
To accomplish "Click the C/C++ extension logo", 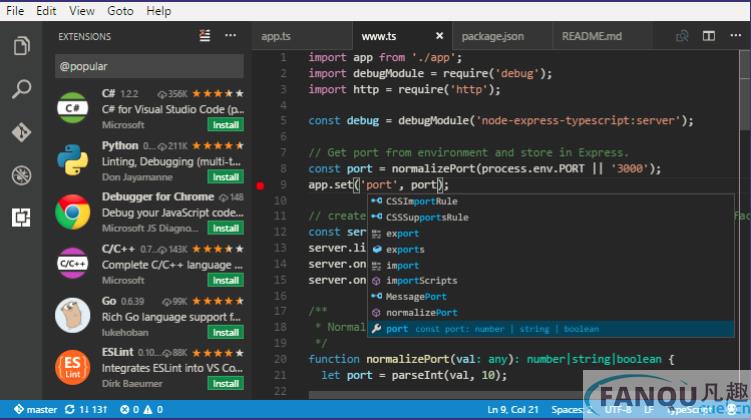I will point(72,263).
